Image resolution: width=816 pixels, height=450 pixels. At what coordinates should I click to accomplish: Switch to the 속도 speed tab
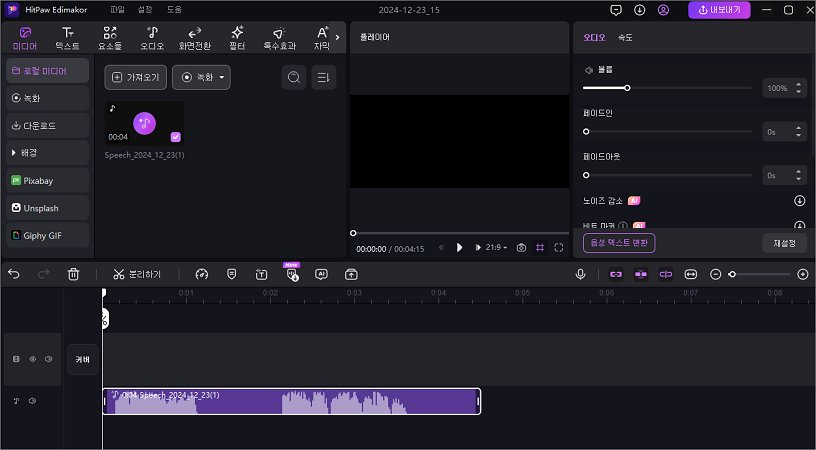(x=625, y=37)
